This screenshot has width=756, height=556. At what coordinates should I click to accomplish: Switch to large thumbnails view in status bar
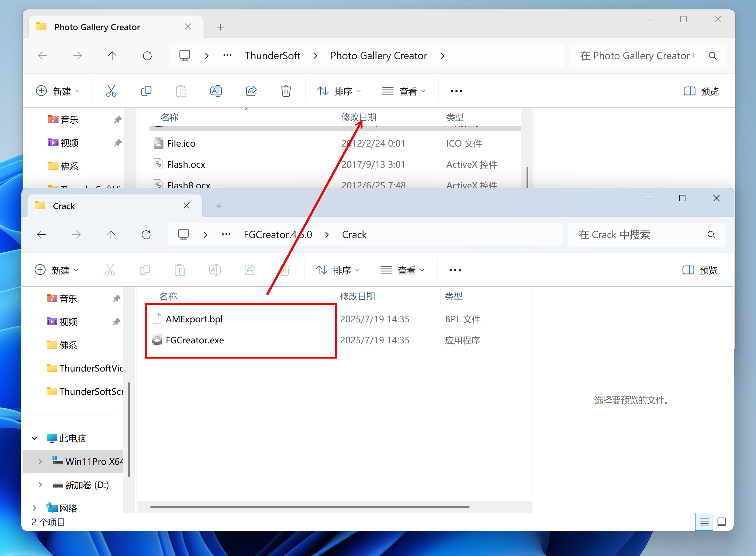tap(721, 522)
